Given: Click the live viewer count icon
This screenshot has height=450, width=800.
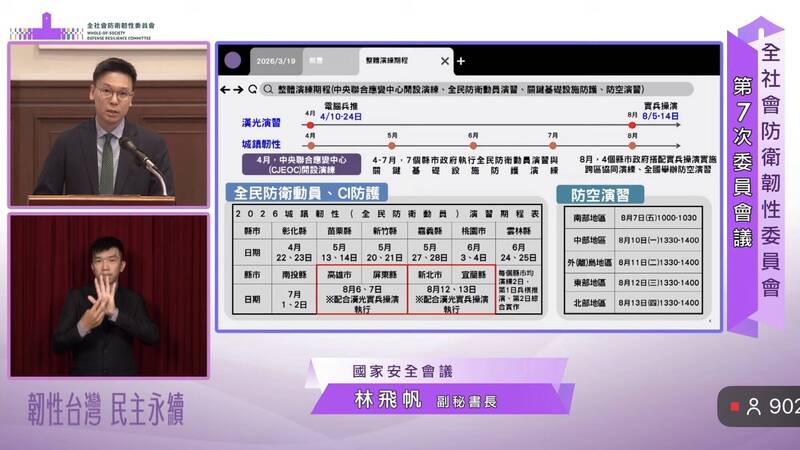Looking at the screenshot, I should coord(753,406).
